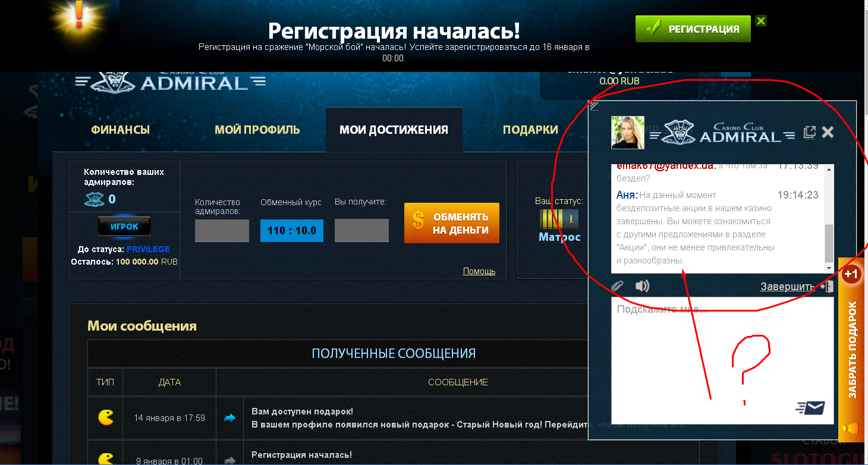
Task: Click the Аня operator name in chat
Action: pos(627,195)
